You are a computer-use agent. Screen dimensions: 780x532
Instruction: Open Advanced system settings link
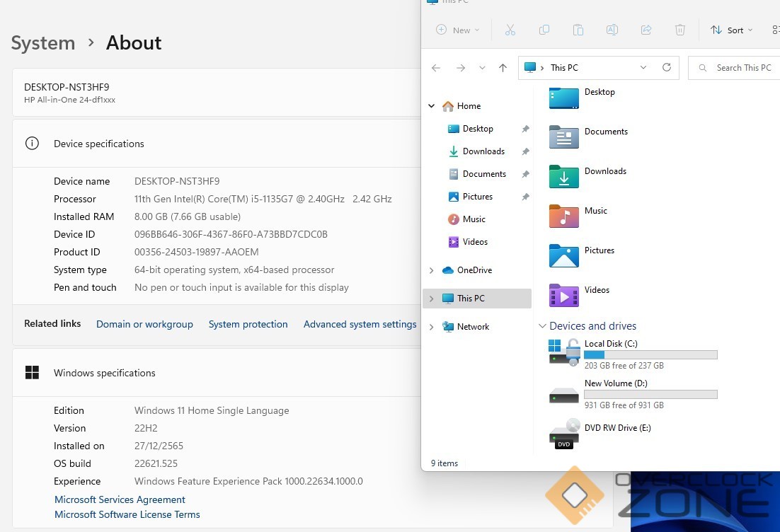360,324
